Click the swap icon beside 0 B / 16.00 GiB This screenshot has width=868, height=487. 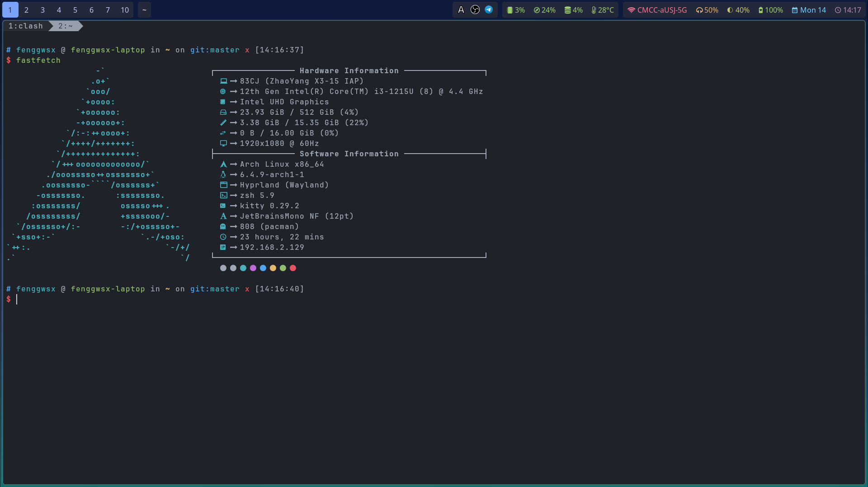pos(223,133)
